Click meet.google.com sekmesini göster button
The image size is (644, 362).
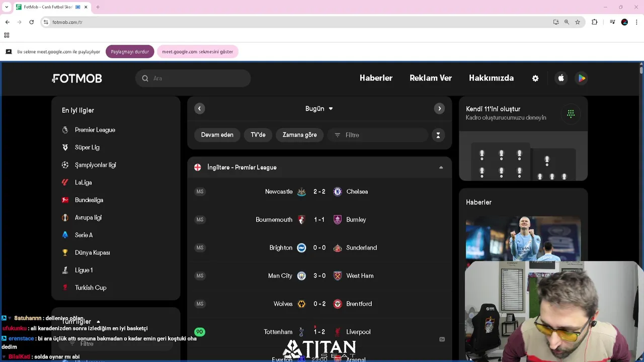pyautogui.click(x=197, y=52)
